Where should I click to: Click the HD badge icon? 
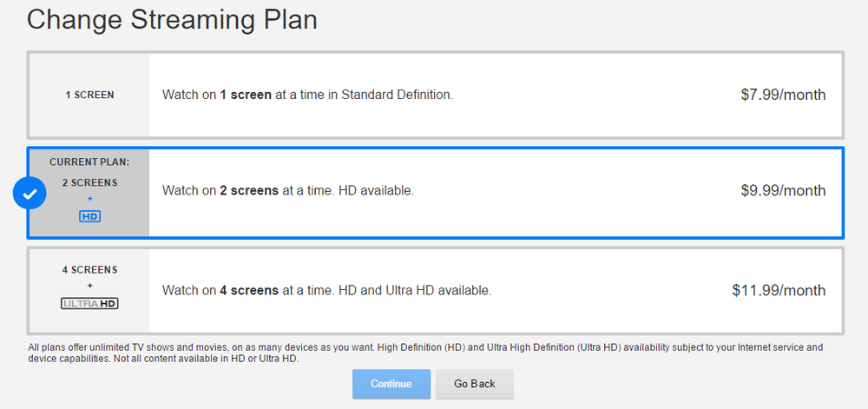pos(89,215)
